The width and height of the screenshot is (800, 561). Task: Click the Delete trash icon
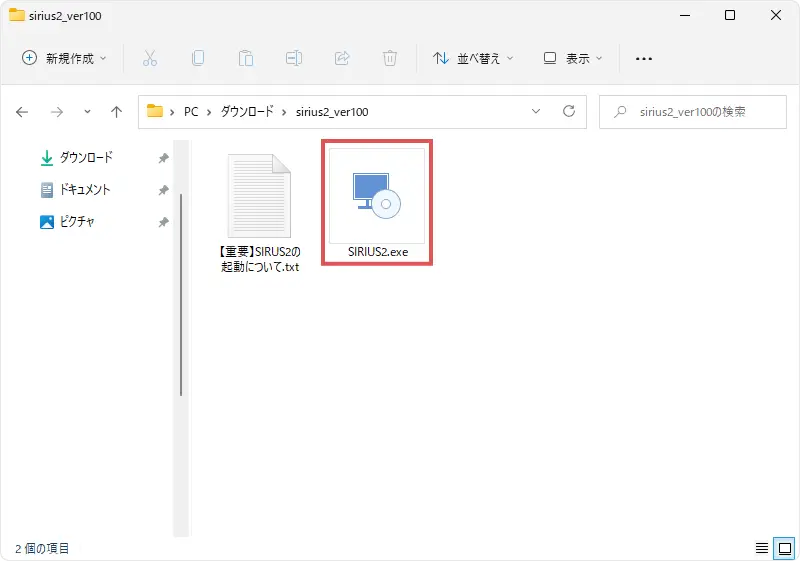[390, 58]
